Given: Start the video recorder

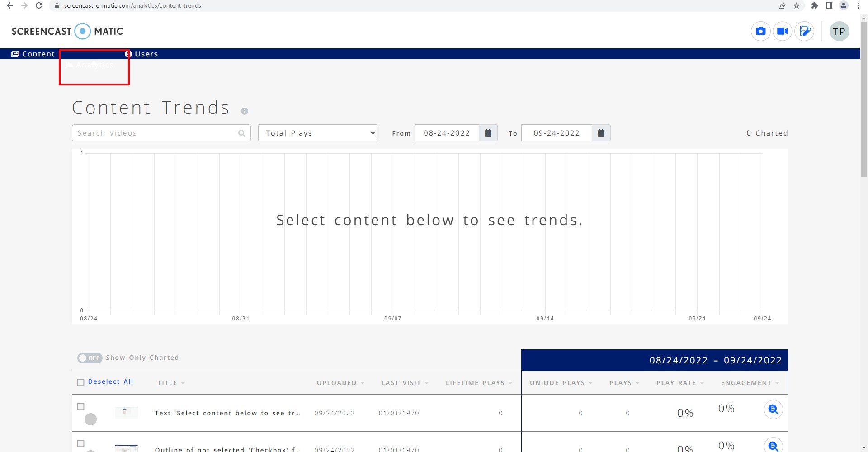Looking at the screenshot, I should coord(783,31).
